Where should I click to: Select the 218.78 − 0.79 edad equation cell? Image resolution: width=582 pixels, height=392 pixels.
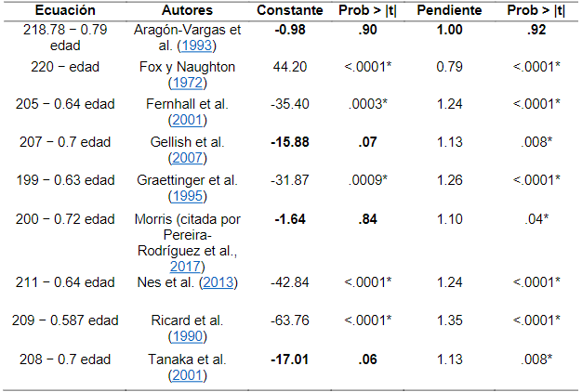pos(68,36)
